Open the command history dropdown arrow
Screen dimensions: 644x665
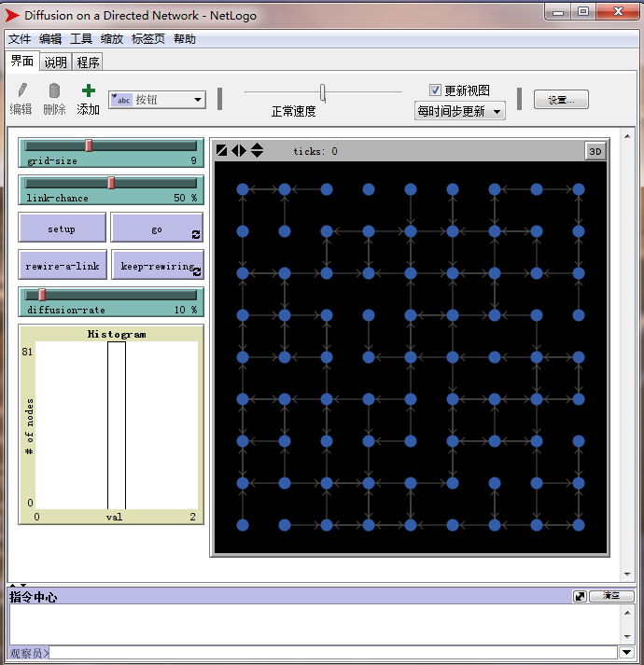pyautogui.click(x=626, y=652)
